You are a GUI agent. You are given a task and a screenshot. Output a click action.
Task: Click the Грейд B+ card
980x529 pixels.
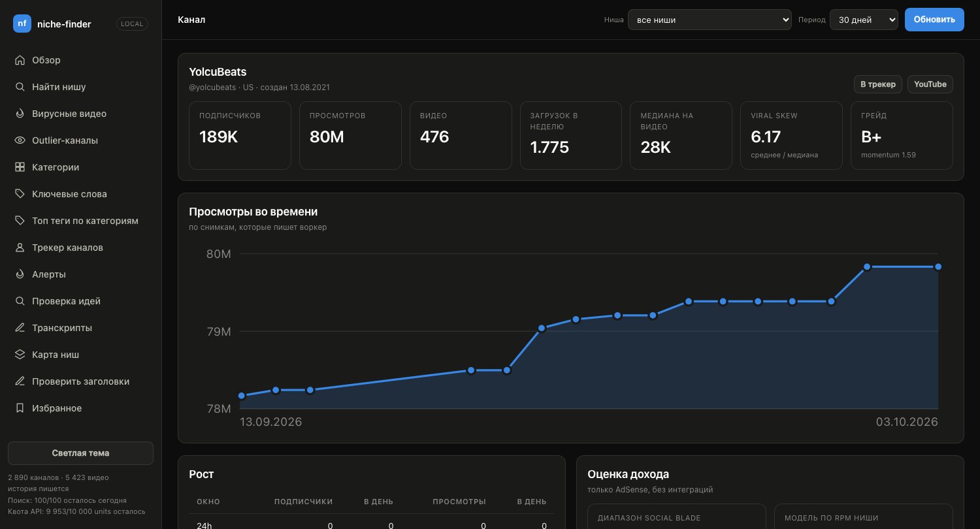click(902, 135)
